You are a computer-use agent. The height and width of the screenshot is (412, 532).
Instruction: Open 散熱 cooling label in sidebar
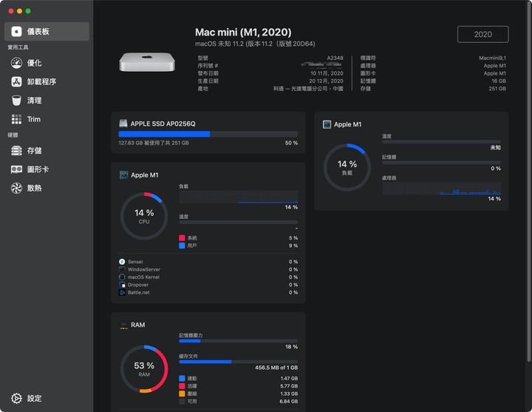point(34,188)
